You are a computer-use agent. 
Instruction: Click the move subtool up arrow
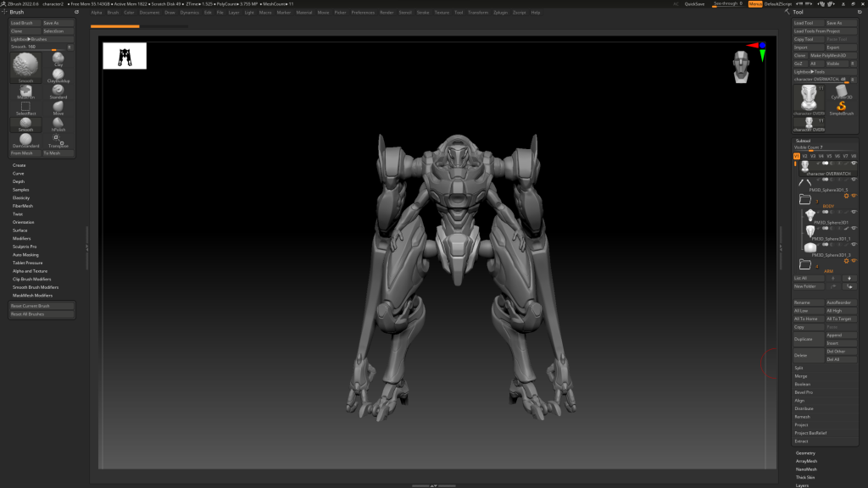(x=833, y=278)
